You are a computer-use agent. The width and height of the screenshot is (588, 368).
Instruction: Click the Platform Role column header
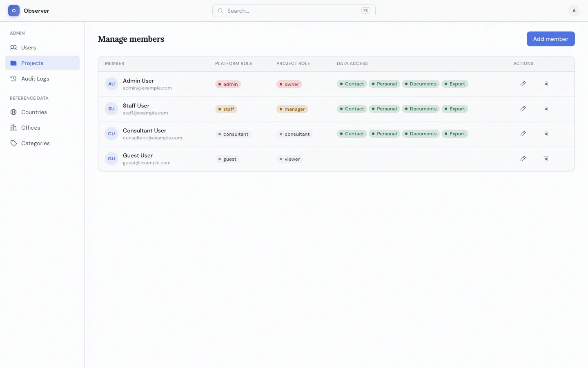point(234,63)
